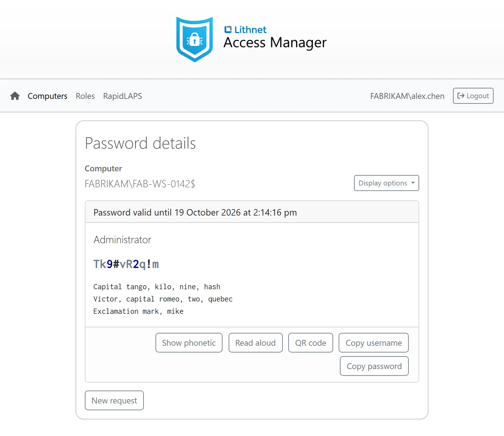Image resolution: width=504 pixels, height=436 pixels.
Task: Have the password read aloud
Action: (x=255, y=343)
